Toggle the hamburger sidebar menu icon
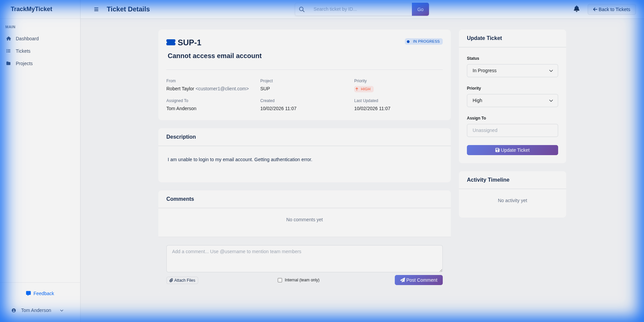644x322 pixels. pyautogui.click(x=96, y=9)
